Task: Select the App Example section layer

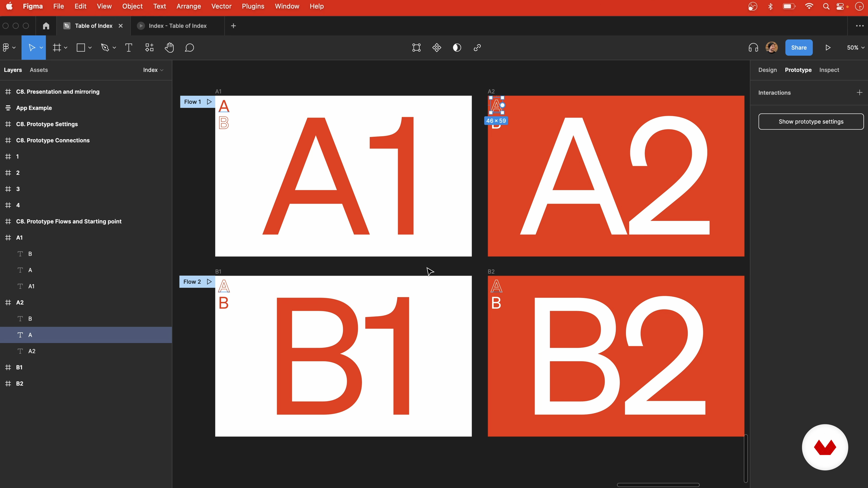Action: tap(86, 108)
